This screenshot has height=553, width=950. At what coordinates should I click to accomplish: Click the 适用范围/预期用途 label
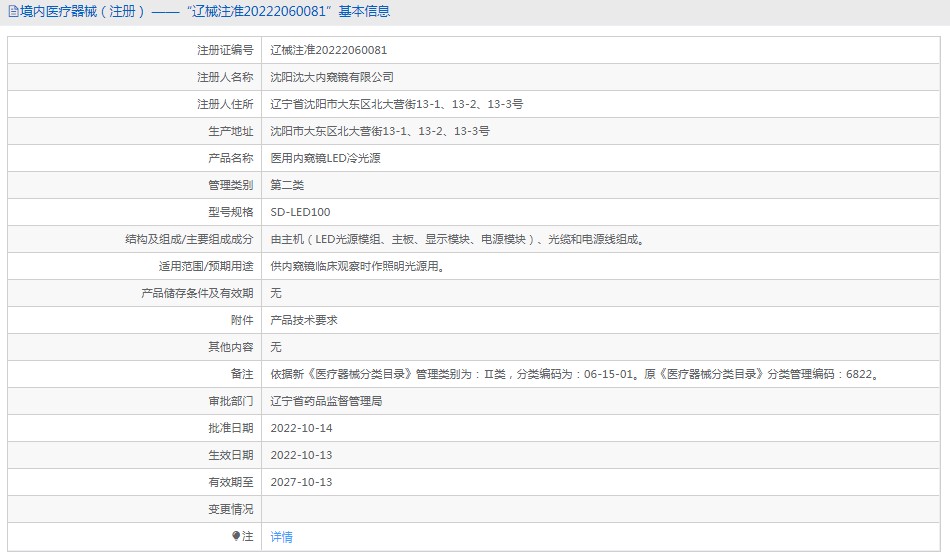coord(206,267)
